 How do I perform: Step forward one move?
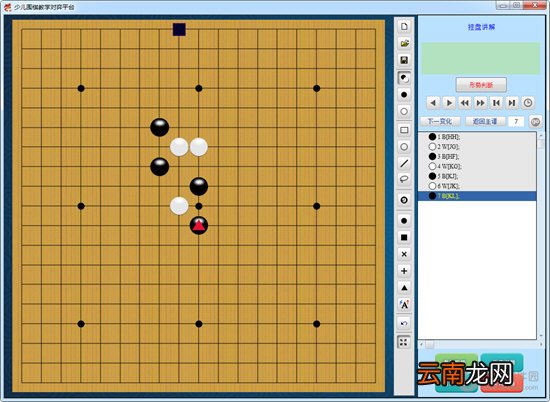pos(449,103)
